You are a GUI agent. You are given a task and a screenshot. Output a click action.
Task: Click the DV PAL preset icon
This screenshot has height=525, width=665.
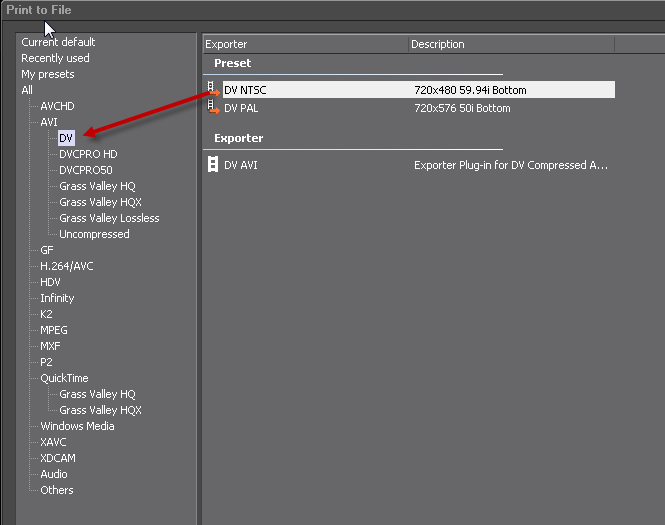212,108
